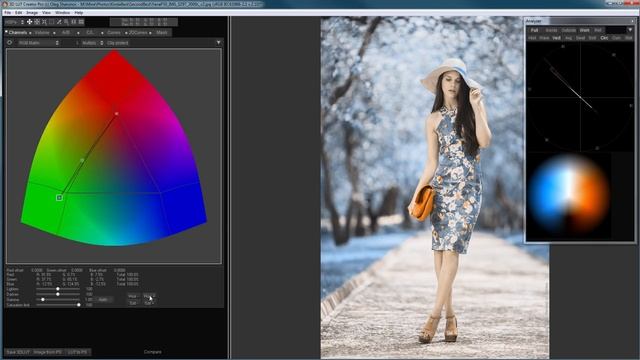Switch Analyzer to Vect view
Image resolution: width=640 pixels, height=360 pixels.
(556, 38)
